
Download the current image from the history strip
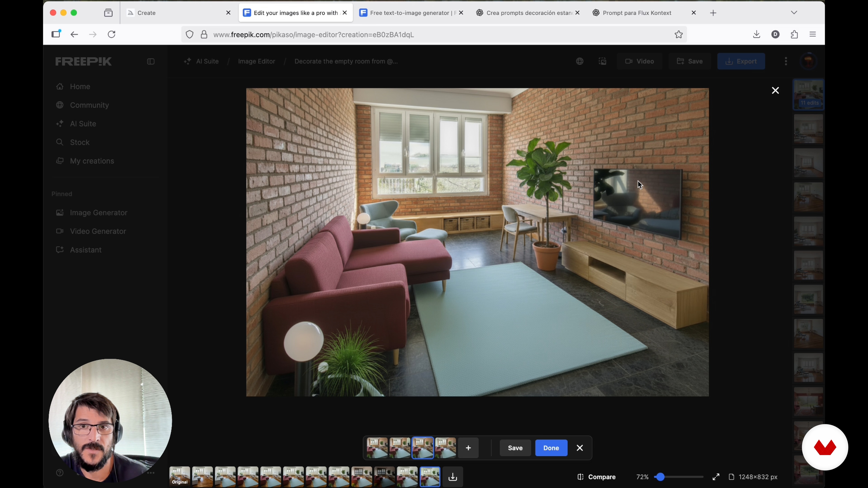453,477
